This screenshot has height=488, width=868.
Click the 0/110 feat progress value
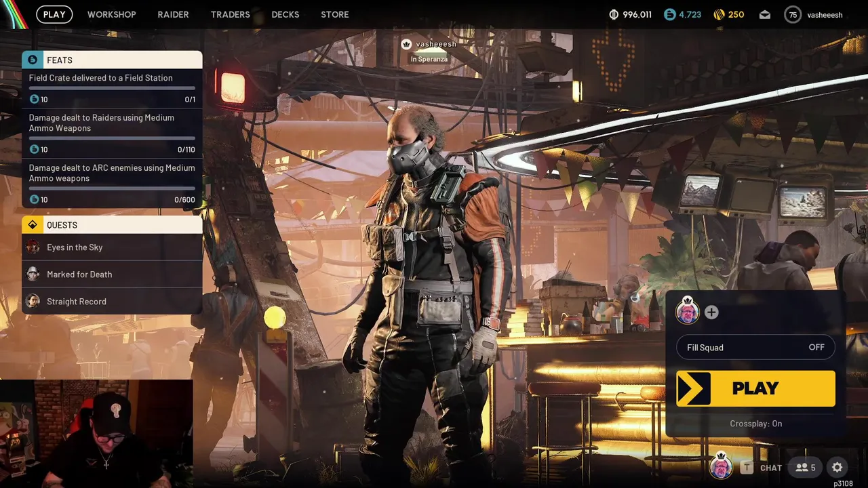186,150
